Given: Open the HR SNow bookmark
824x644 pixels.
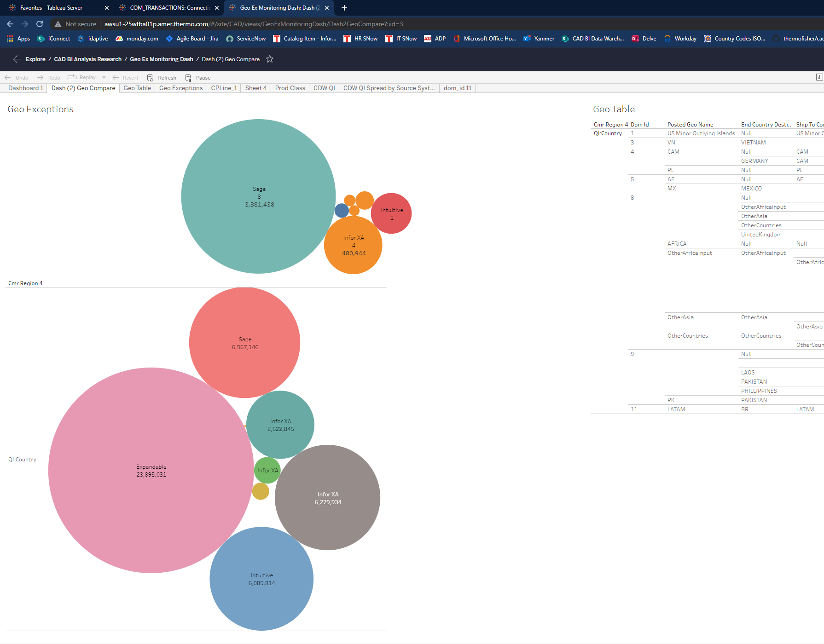Looking at the screenshot, I should [x=360, y=39].
